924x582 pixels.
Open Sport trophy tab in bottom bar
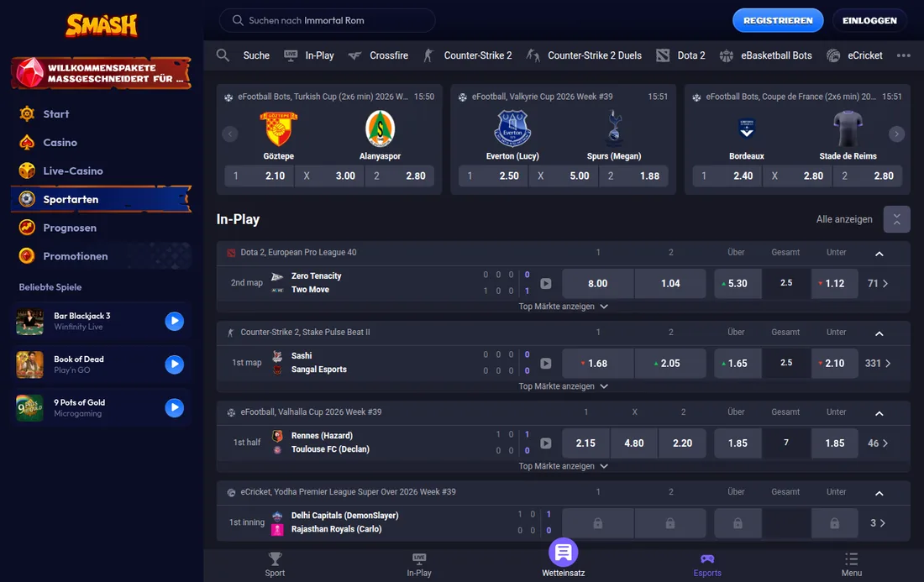(x=276, y=564)
